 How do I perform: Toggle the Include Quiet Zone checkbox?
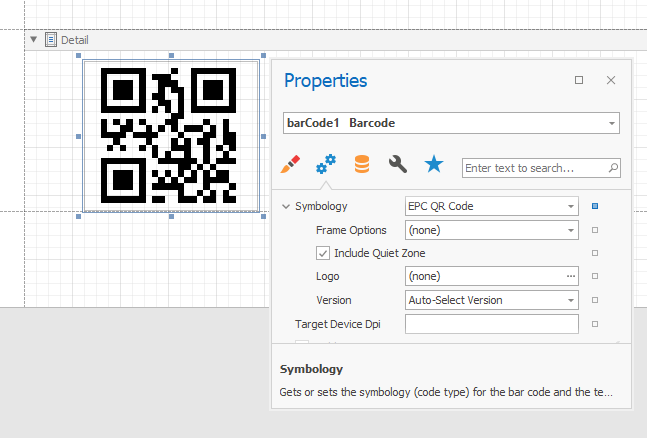coord(323,253)
